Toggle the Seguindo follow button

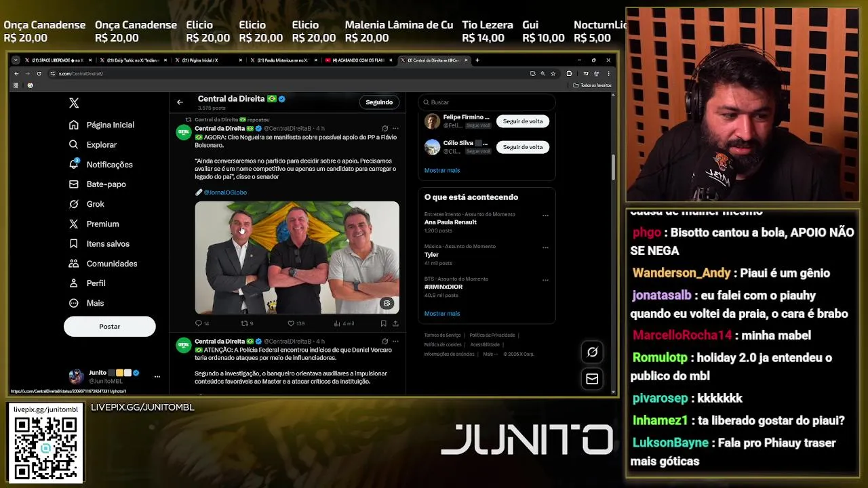(379, 102)
